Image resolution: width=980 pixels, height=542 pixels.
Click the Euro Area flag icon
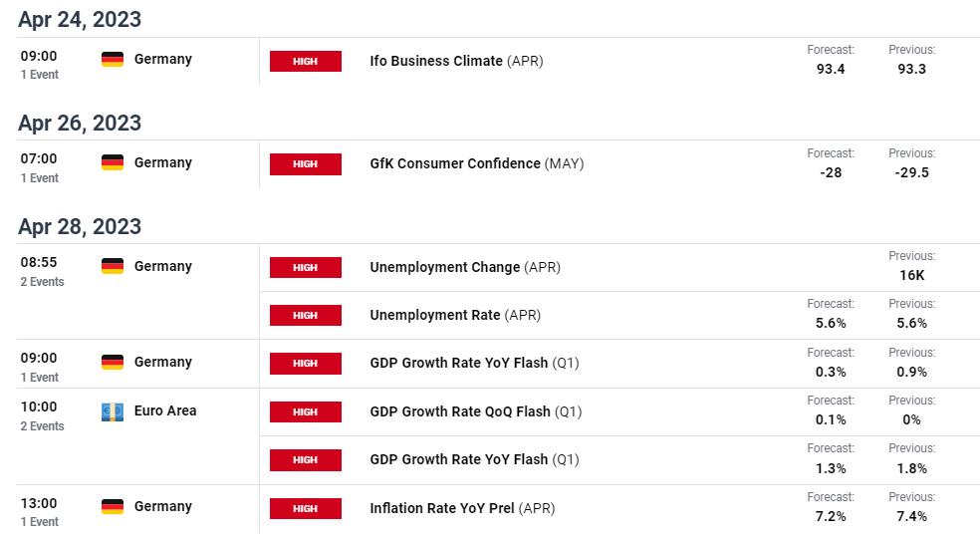point(113,411)
